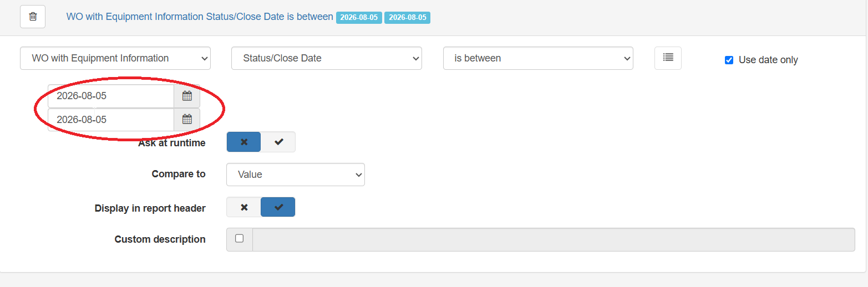
Task: Click the list icon beside operator dropdown
Action: pyautogui.click(x=668, y=58)
